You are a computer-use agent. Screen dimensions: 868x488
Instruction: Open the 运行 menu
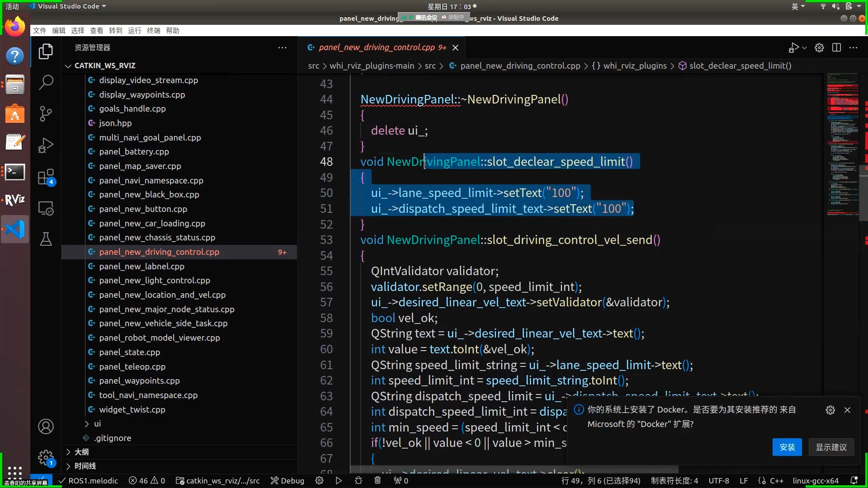135,30
